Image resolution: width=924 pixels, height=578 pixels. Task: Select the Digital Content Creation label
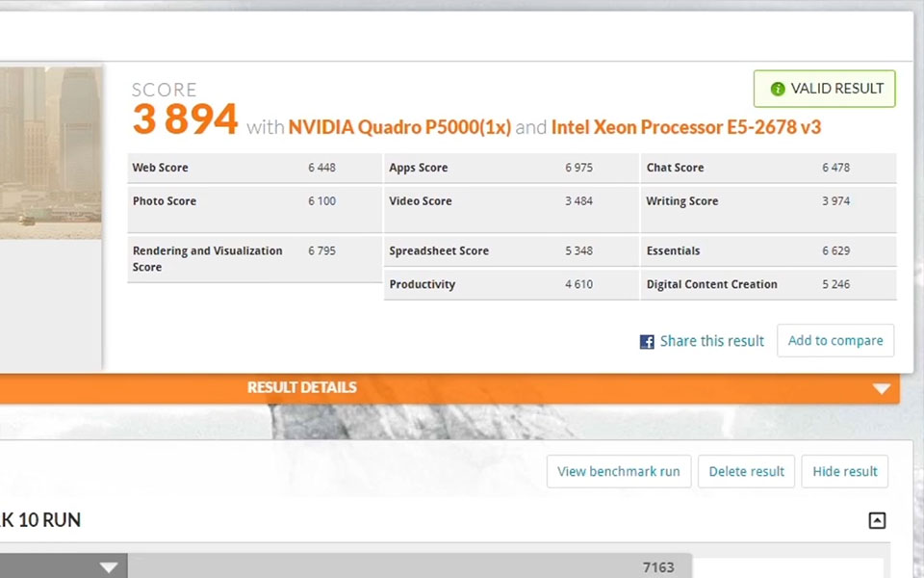click(x=712, y=284)
